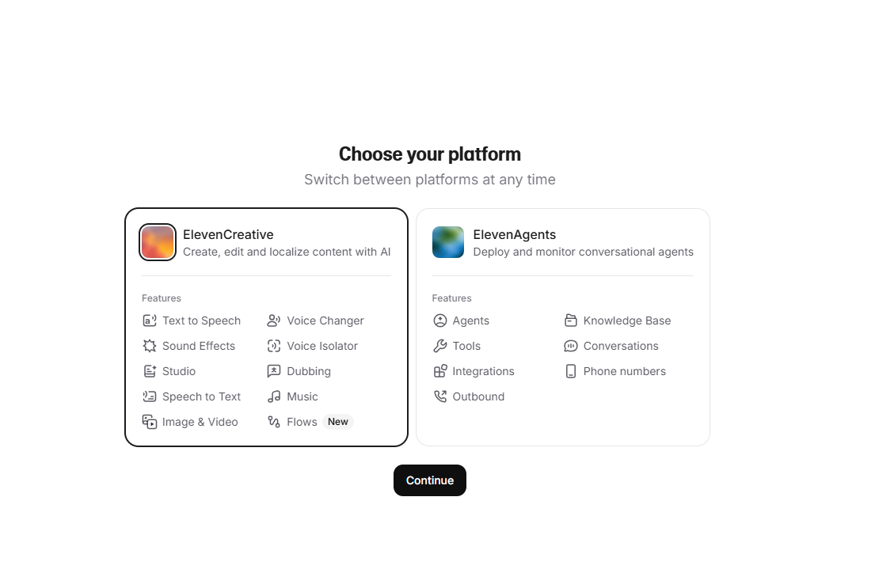Viewport: 875px width, 588px height.
Task: Click the Conversations chat icon
Action: 571,346
